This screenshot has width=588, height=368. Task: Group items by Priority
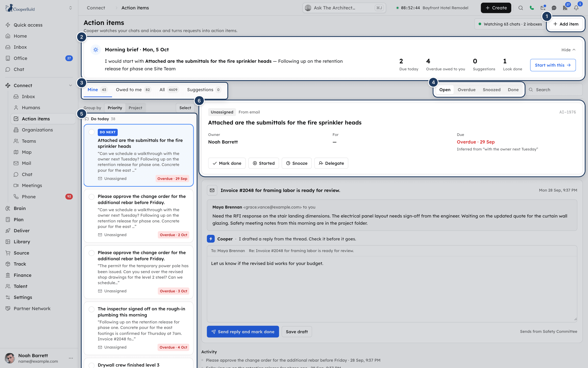[115, 108]
